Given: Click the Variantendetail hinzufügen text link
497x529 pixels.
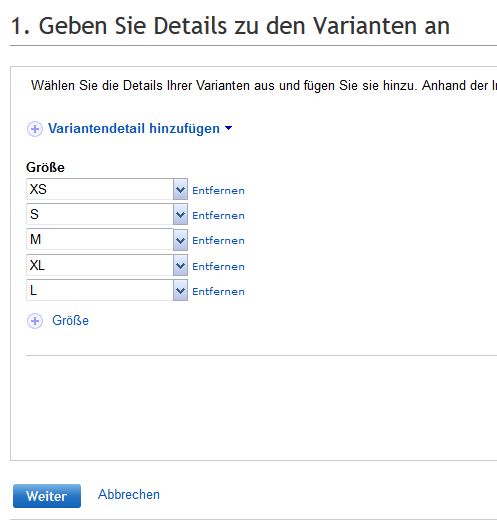Looking at the screenshot, I should click(x=134, y=129).
